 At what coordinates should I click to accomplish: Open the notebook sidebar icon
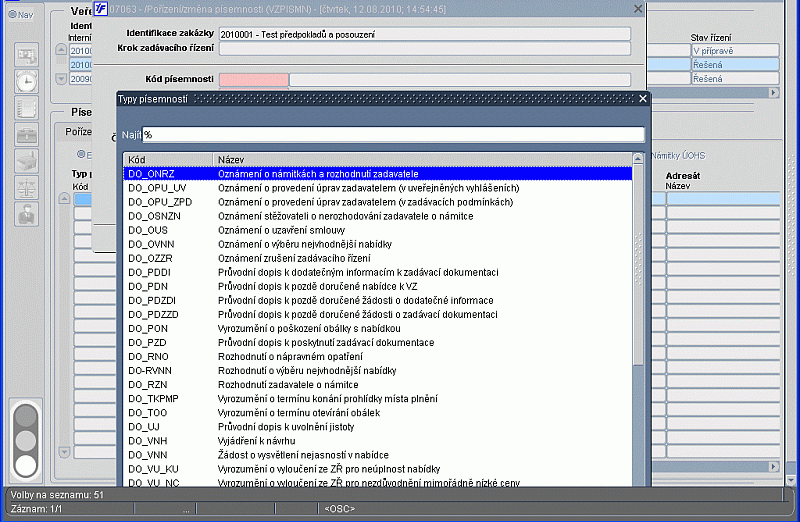tap(27, 109)
